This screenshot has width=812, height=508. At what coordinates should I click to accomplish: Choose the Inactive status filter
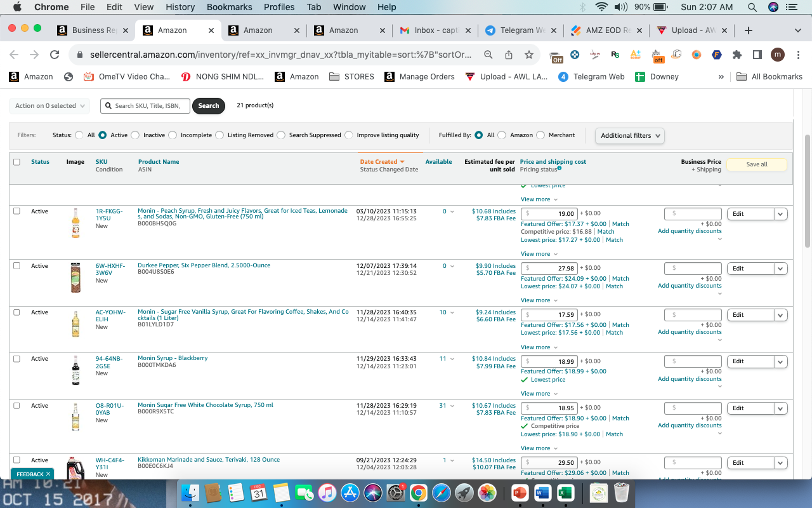[134, 135]
